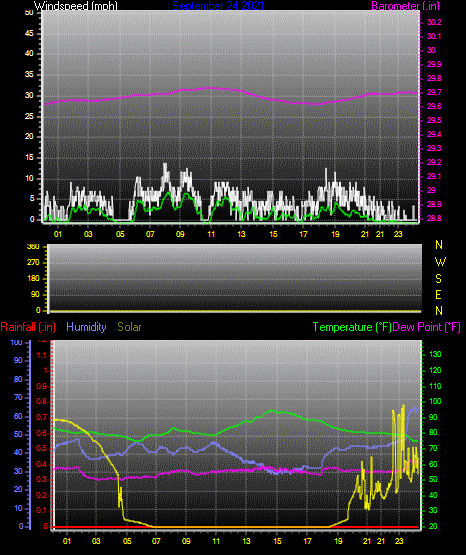Viewport: 466px width, 555px height.
Task: Select the Dew Point (°F) legend label
Action: 426,327
